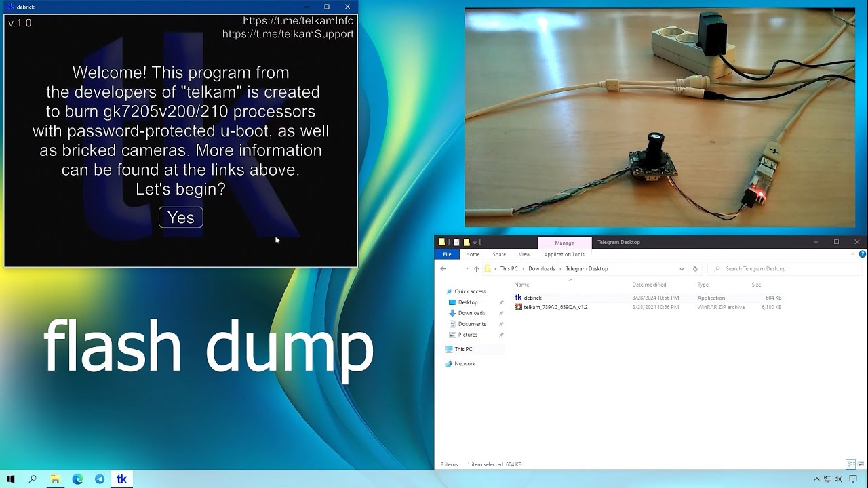Open File Explorer from the taskbar
This screenshot has height=488, width=868.
pos(55,479)
